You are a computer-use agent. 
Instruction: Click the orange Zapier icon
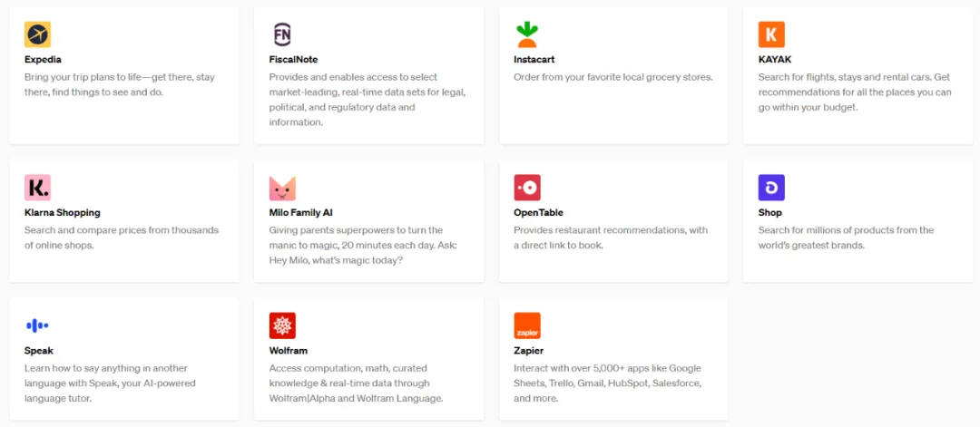527,325
